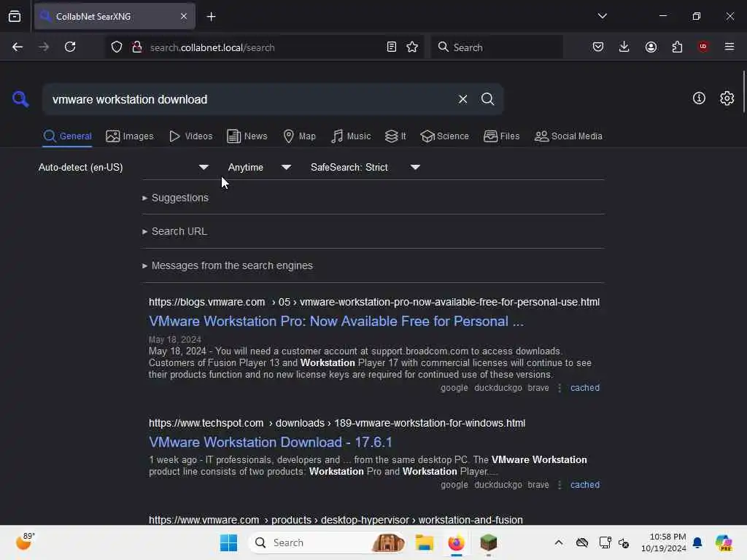Expand the Search URL section
This screenshot has height=560, width=747.
pyautogui.click(x=175, y=231)
